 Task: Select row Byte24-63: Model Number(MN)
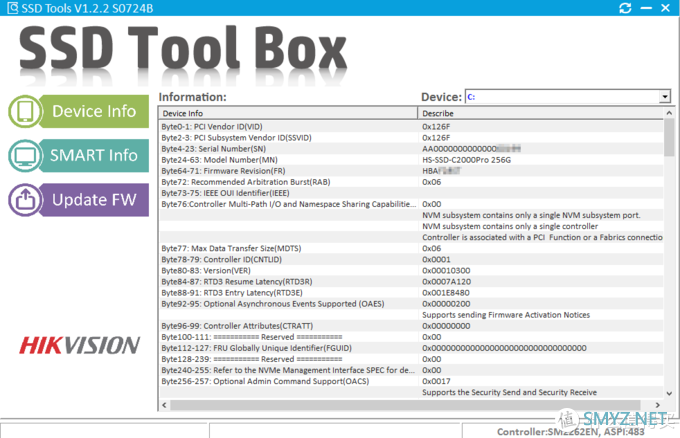411,160
